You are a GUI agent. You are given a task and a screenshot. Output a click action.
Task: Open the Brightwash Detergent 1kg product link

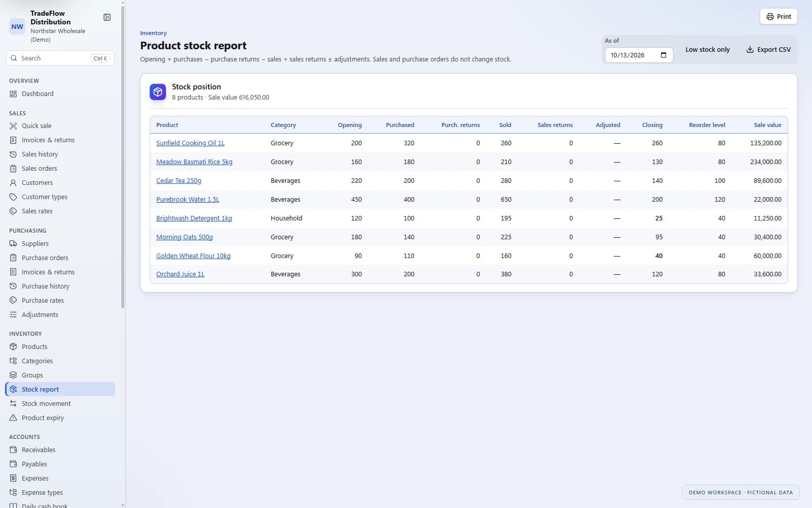[x=194, y=218]
